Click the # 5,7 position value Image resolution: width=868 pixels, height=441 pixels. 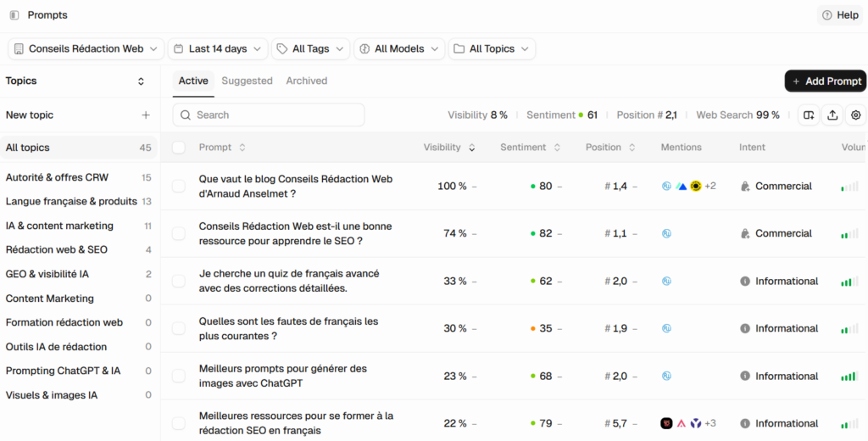[x=615, y=424]
